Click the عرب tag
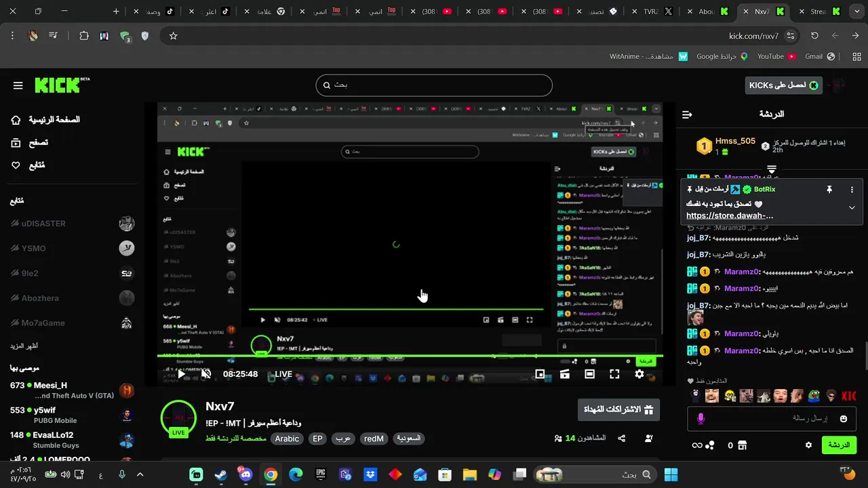Image resolution: width=868 pixels, height=488 pixels. (343, 439)
